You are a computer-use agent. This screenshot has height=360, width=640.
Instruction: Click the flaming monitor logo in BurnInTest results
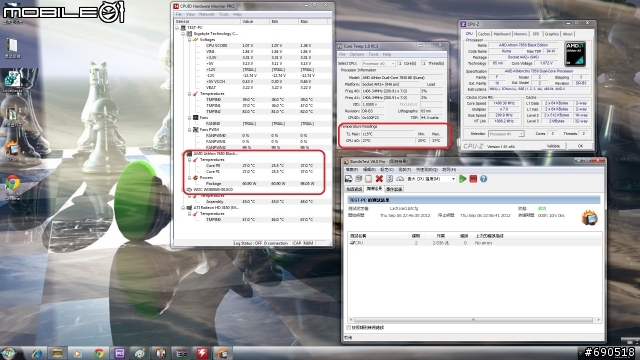tap(590, 218)
